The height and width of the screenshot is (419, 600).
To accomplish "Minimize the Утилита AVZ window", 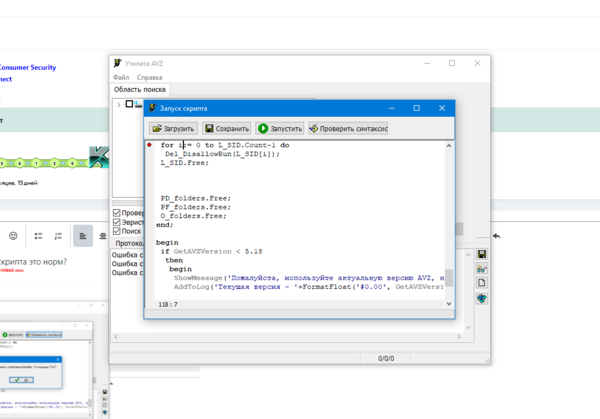I will (x=427, y=63).
